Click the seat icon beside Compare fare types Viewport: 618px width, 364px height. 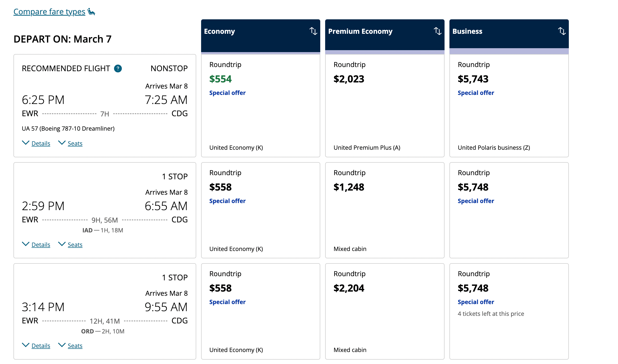(x=92, y=11)
